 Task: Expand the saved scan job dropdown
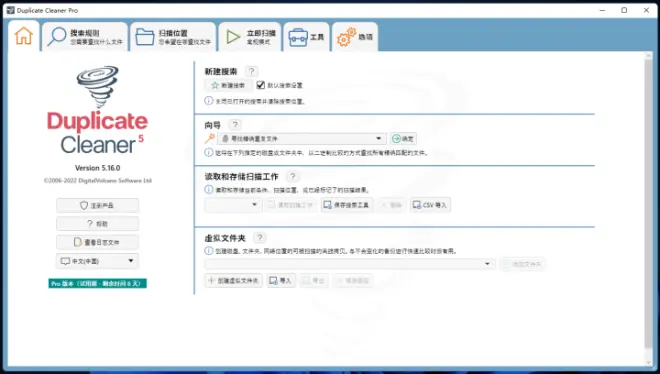pyautogui.click(x=233, y=205)
